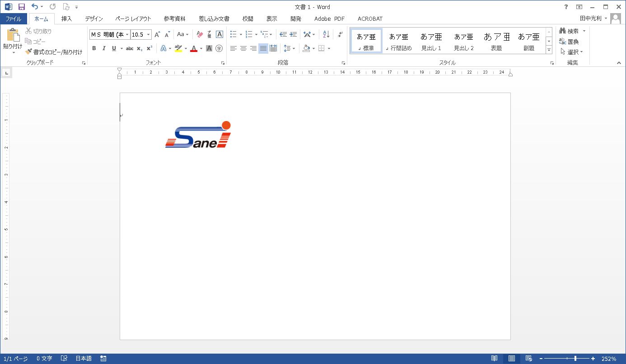Image resolution: width=626 pixels, height=364 pixels.
Task: Click the zoom out minus button
Action: 541,359
